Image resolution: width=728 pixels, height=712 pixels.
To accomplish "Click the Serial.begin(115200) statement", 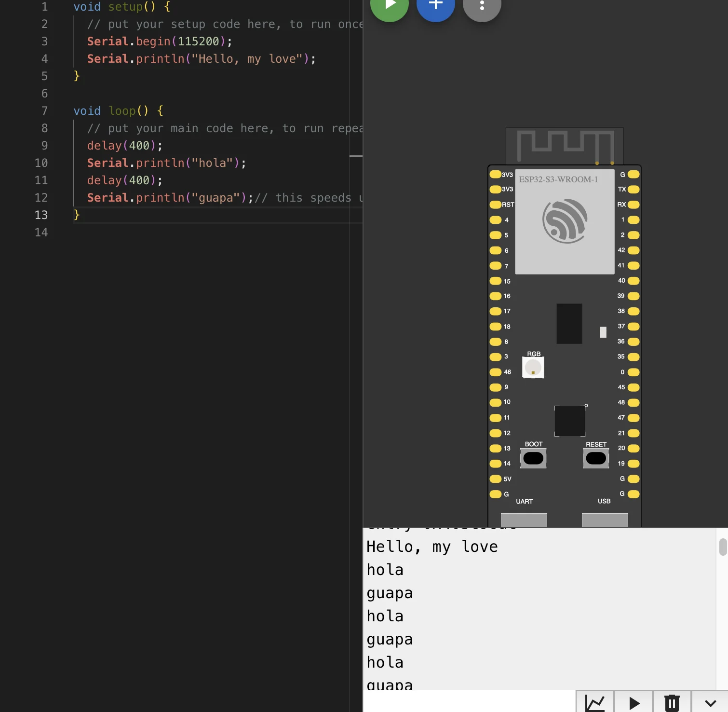I will (160, 41).
